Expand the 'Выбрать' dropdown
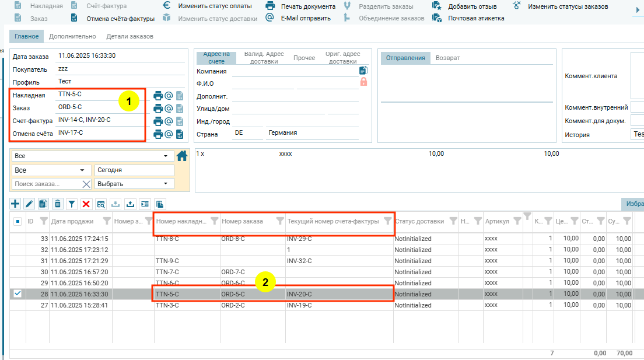 coord(134,184)
